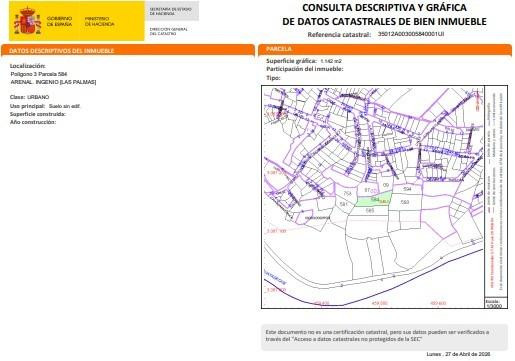Screen dimensions: 515x361
Task: Click the 'Tipo:' label
Action: (x=273, y=78)
